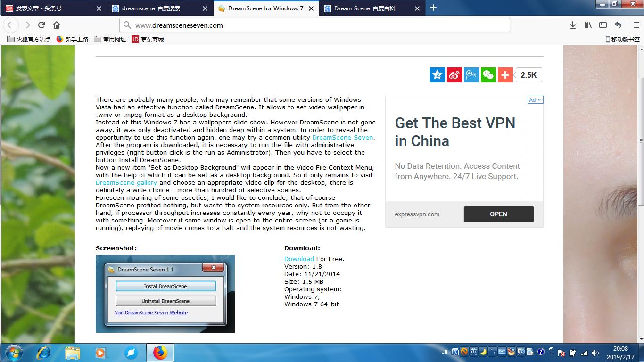
Task: Focus the address bar with dreamsceneseven.com
Action: (x=315, y=25)
